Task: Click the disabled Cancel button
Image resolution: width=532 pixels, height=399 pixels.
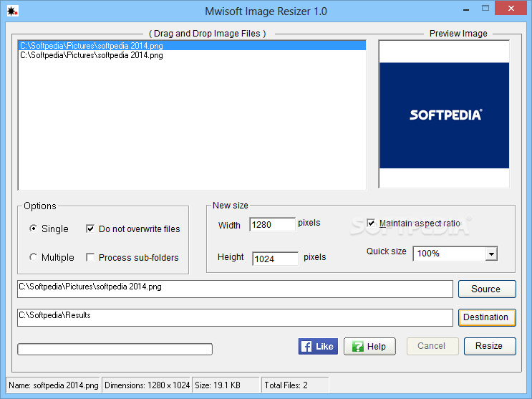Action: click(x=432, y=346)
